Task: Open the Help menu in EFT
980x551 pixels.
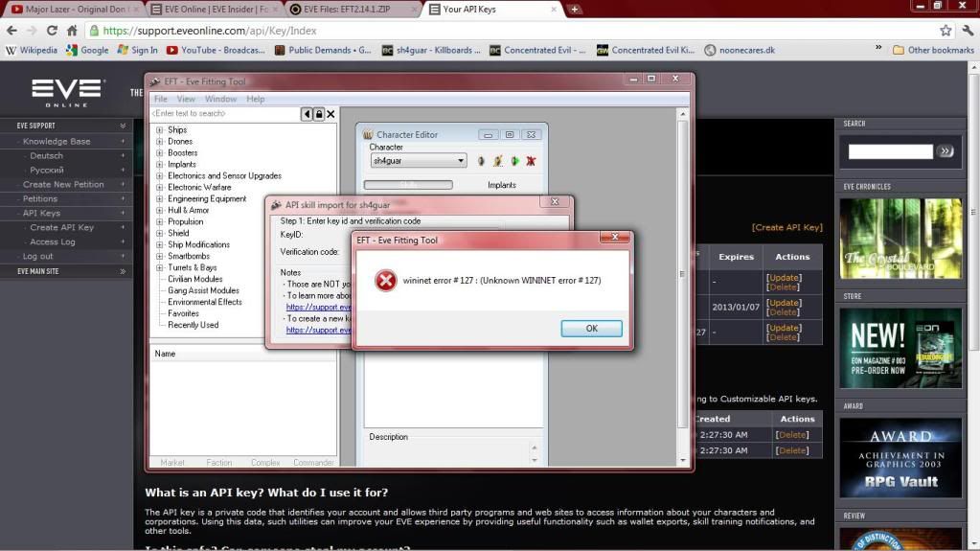Action: click(x=255, y=99)
